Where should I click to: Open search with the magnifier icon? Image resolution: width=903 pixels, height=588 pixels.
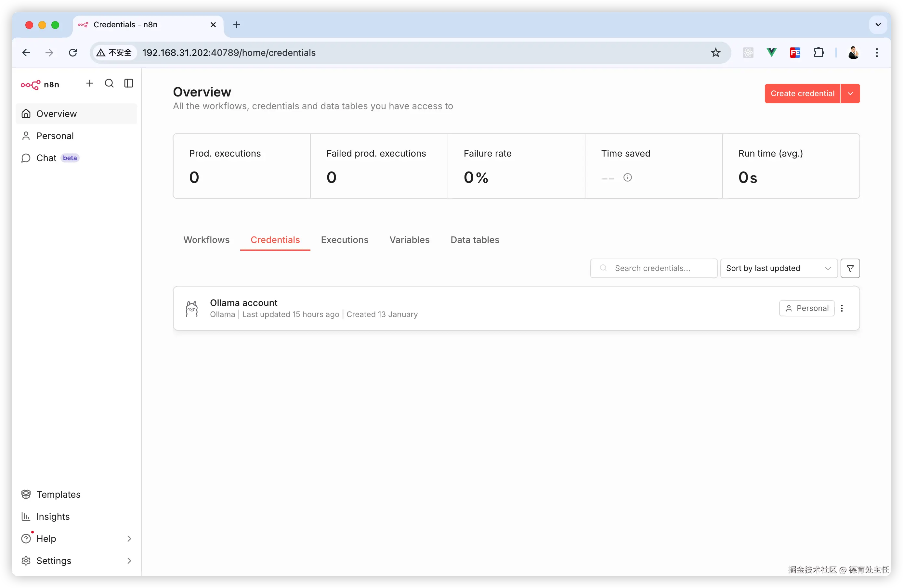tap(109, 83)
